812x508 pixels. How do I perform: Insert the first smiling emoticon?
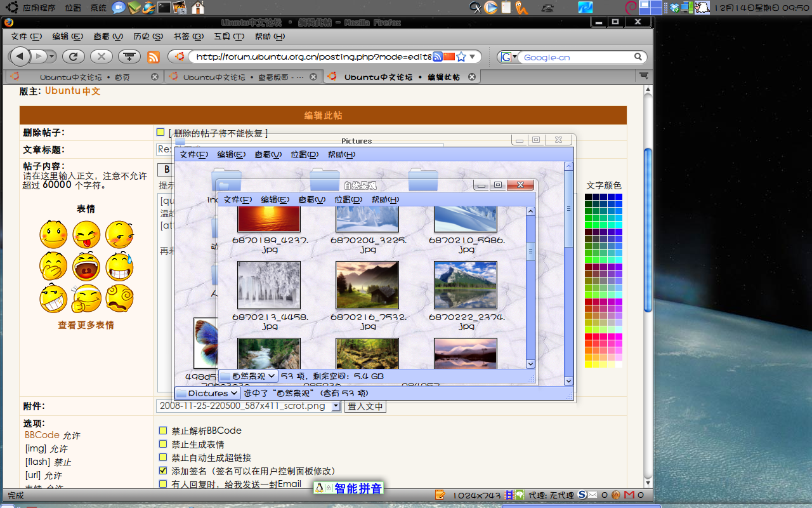click(x=53, y=235)
